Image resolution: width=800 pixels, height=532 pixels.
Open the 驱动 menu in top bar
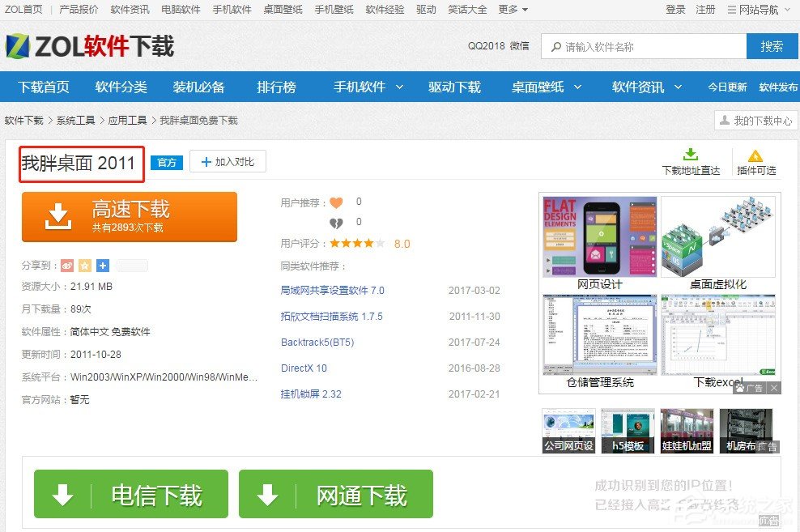point(426,11)
